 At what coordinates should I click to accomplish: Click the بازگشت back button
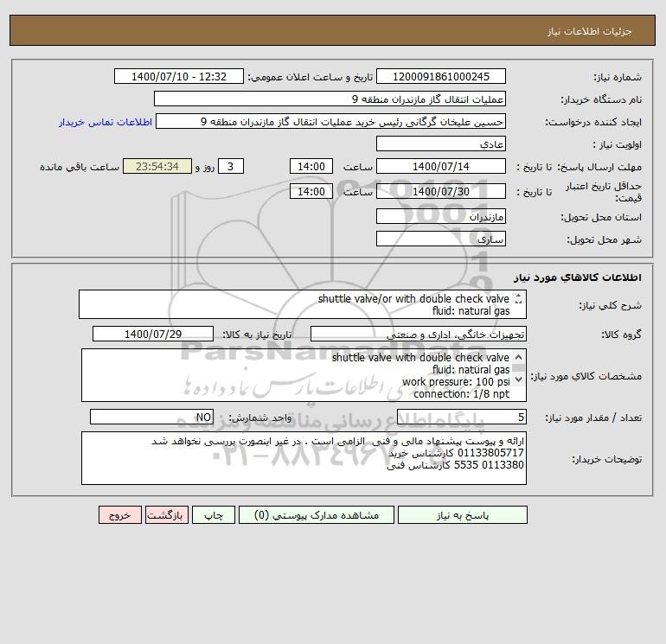click(166, 515)
